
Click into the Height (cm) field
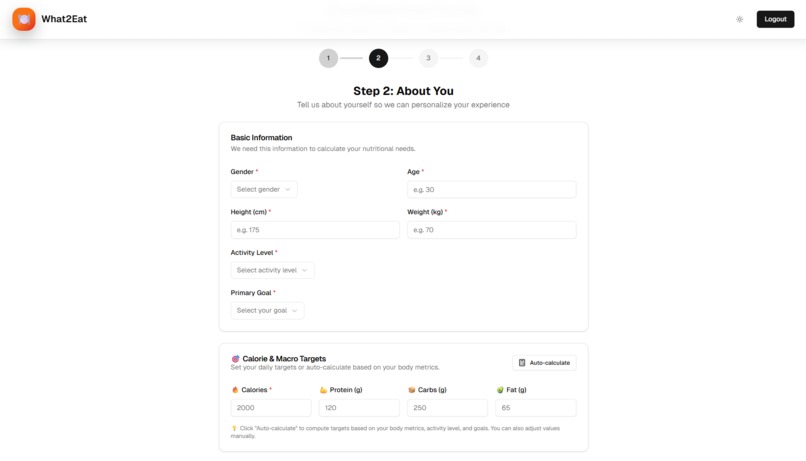[315, 230]
